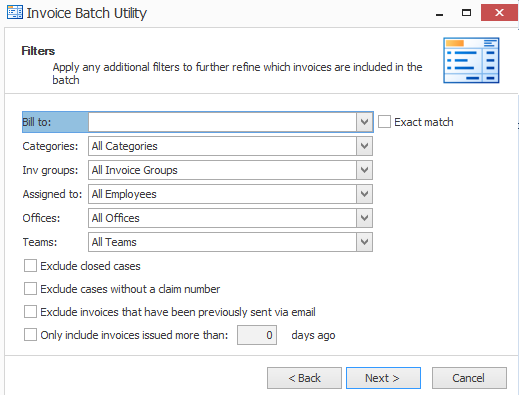Click the Next button

(x=383, y=378)
